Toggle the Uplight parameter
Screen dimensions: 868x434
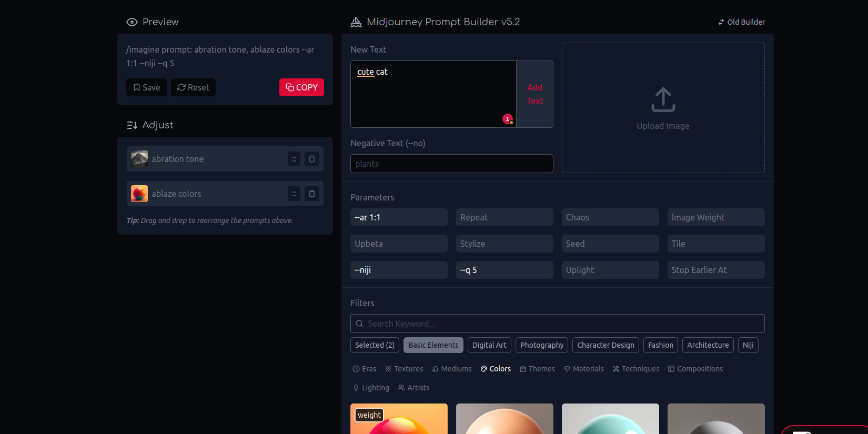click(610, 270)
